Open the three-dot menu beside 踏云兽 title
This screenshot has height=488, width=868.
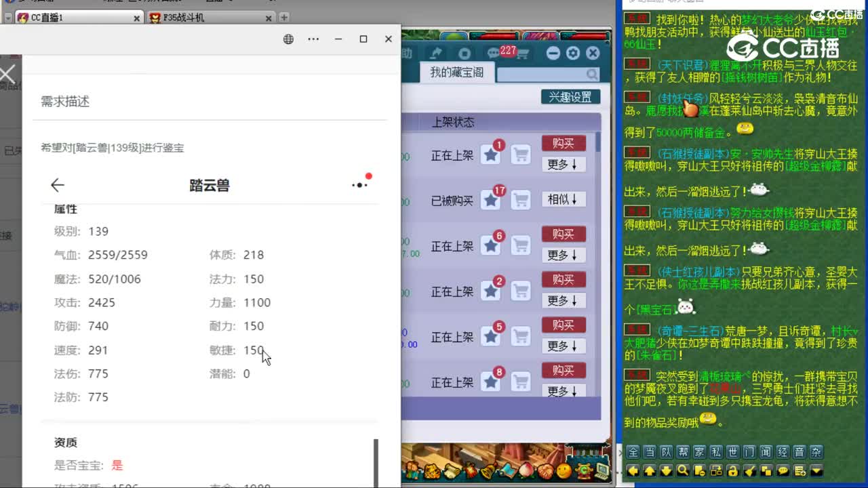pyautogui.click(x=361, y=184)
